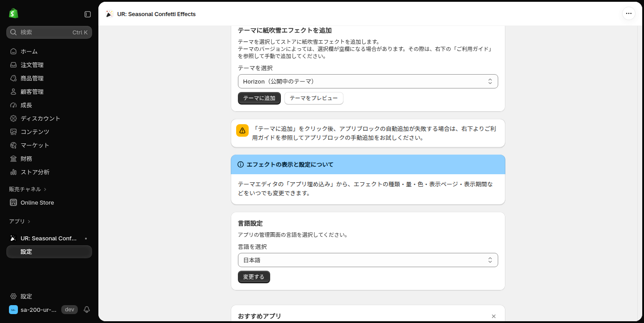This screenshot has height=323, width=644.
Task: Click the テーマに紙吹雪エフェクトを追加 heading
Action: coord(285,30)
